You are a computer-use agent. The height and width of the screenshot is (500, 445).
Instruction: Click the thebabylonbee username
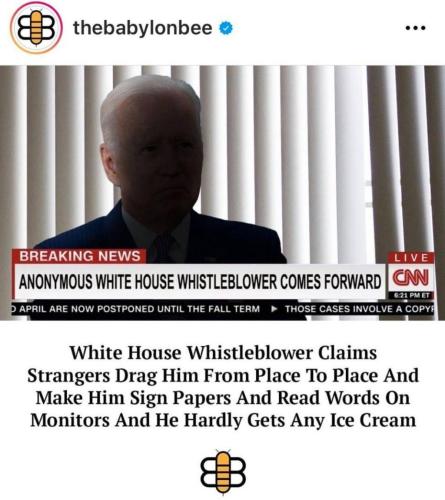(142, 28)
